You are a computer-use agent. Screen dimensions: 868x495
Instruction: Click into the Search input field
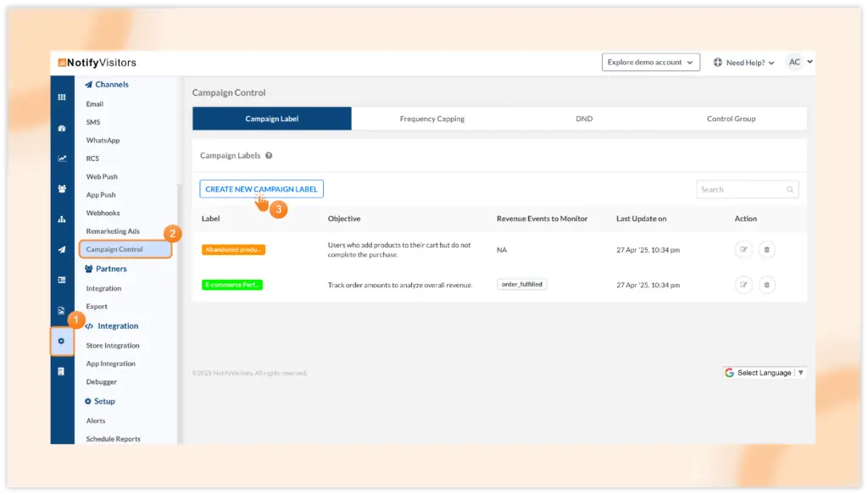click(740, 190)
